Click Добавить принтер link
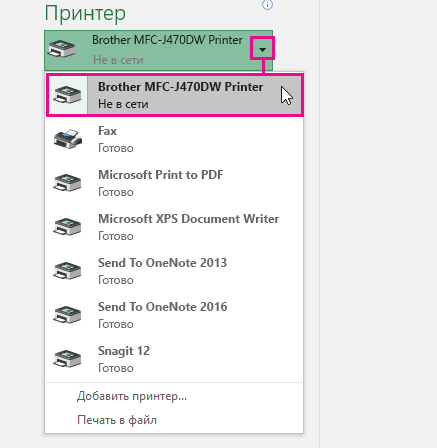 click(132, 396)
